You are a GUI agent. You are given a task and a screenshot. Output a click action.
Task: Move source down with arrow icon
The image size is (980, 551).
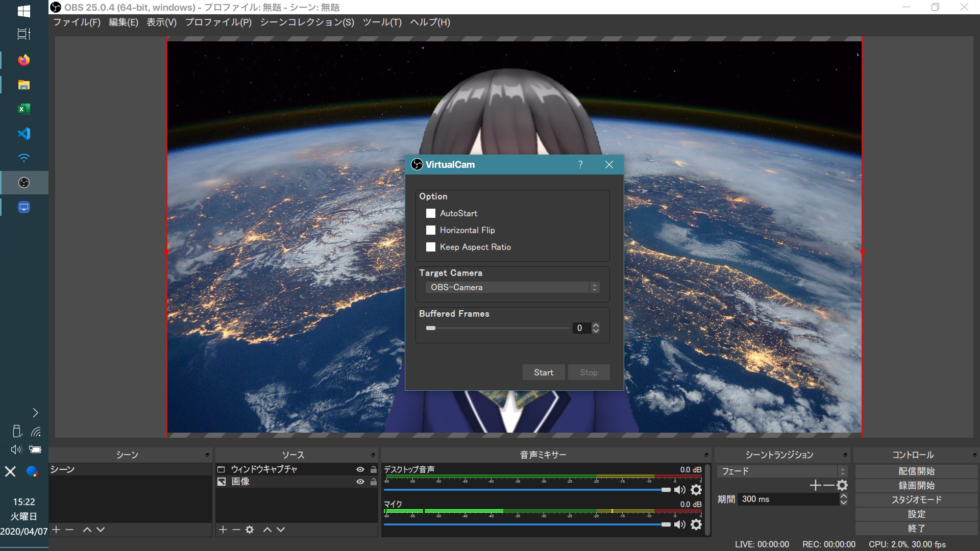click(281, 530)
